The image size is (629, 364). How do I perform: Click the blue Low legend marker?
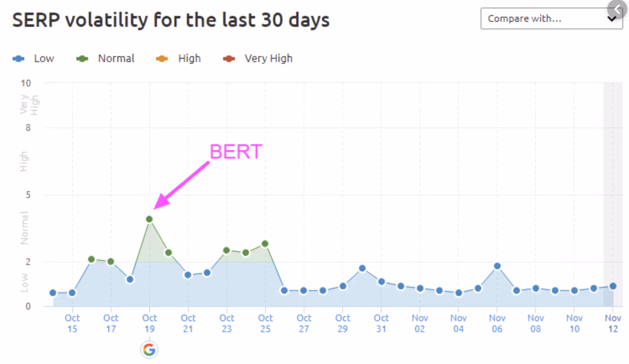18,59
